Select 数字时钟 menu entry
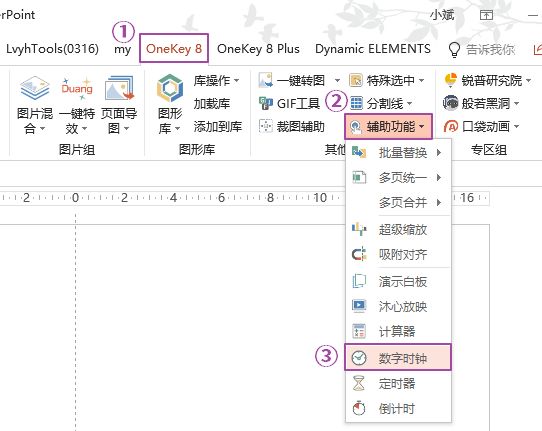Screen dimensions: 542x431 398,357
